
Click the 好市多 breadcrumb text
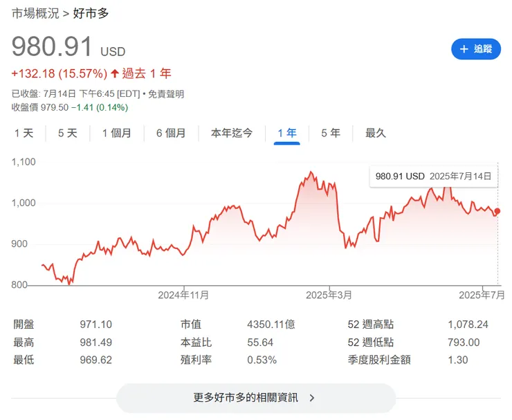coord(91,13)
